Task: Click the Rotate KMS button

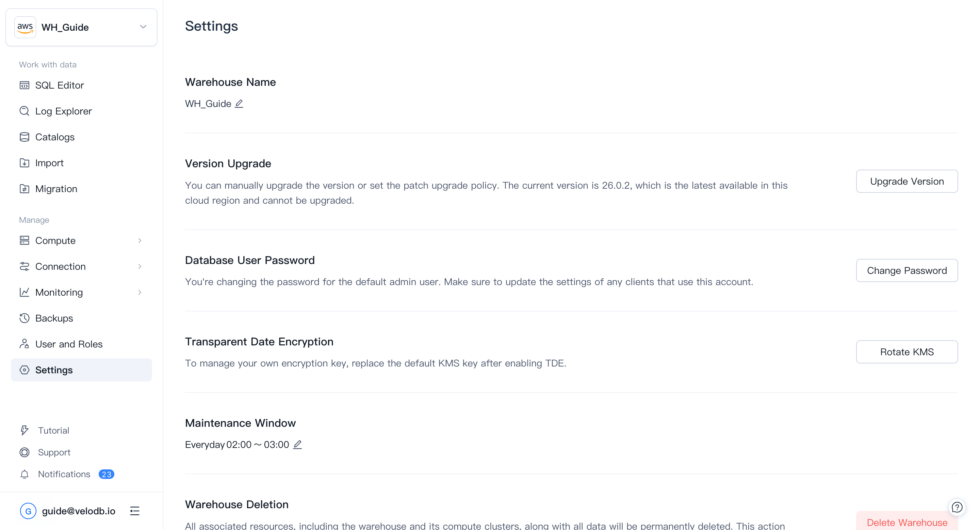Action: 906,352
